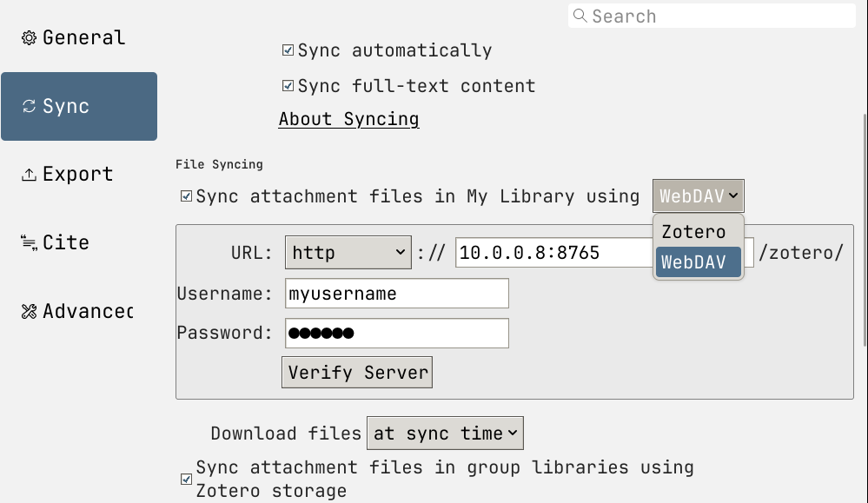Collapse the WebDAV storage dropdown
Viewport: 868px width, 503px height.
coord(698,195)
